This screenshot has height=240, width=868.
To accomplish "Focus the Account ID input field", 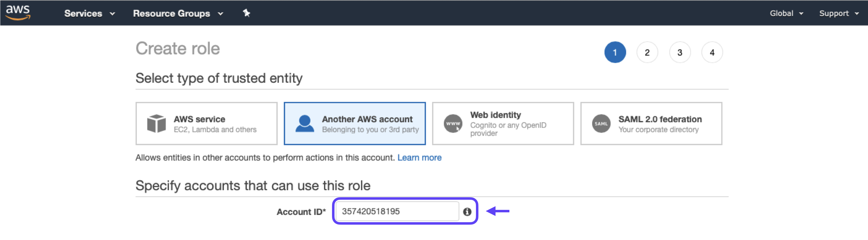I will pos(397,212).
